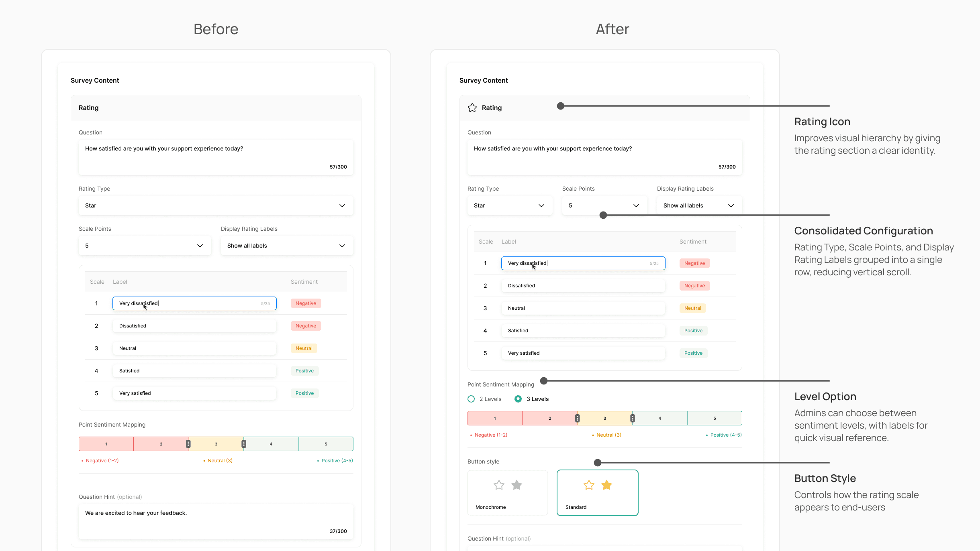980x551 pixels.
Task: Click the 'Positive (4-5)' legend in Before panel
Action: (335, 461)
